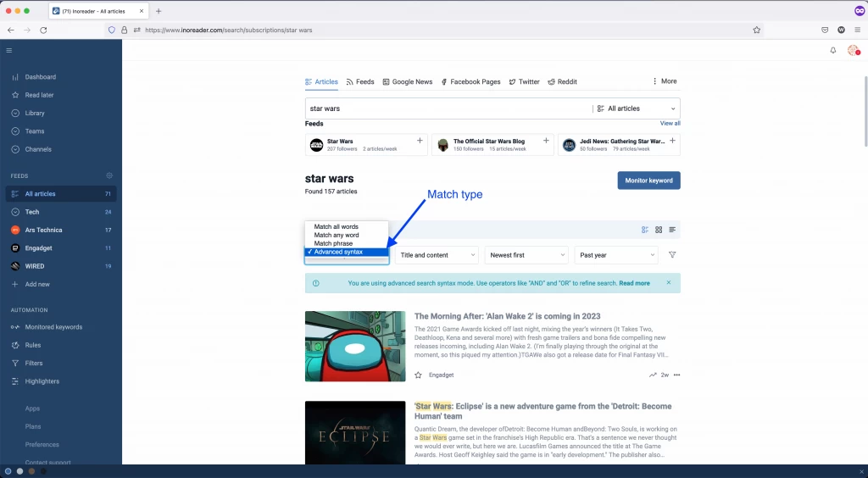Select Match all words option
The height and width of the screenshot is (478, 868).
[347, 227]
